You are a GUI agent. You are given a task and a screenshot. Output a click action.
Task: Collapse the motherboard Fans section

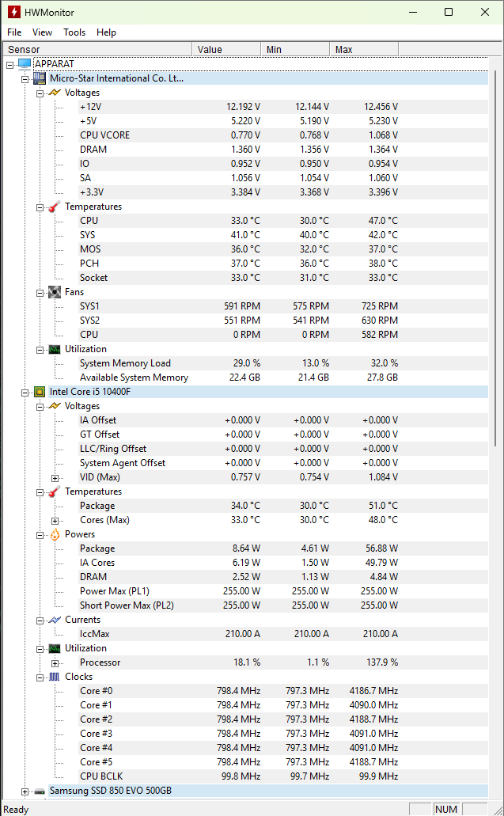40,292
